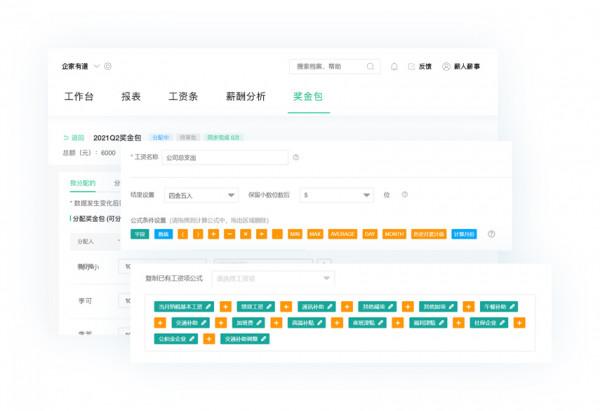Screen dimensions: 600x411
Task: Insert the comma operator
Action: point(277,234)
